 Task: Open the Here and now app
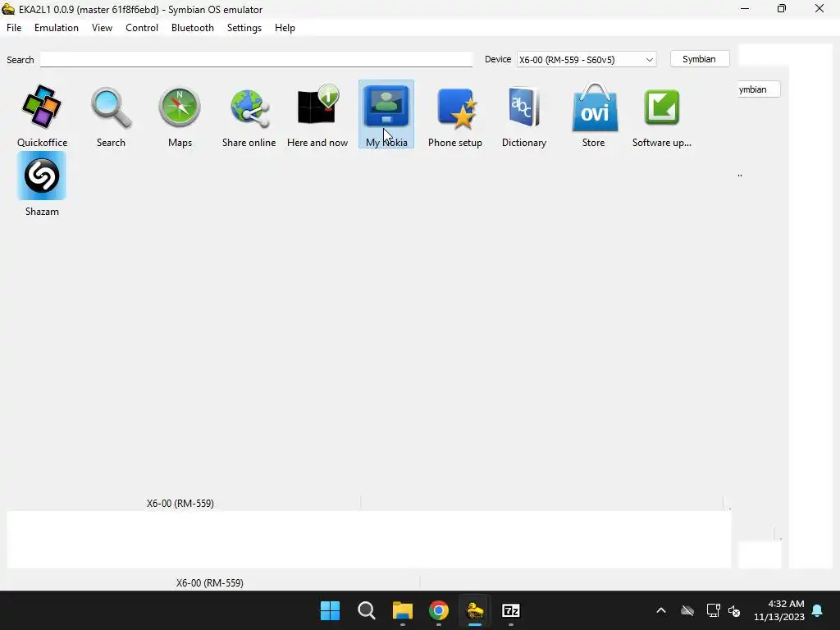[x=317, y=106]
